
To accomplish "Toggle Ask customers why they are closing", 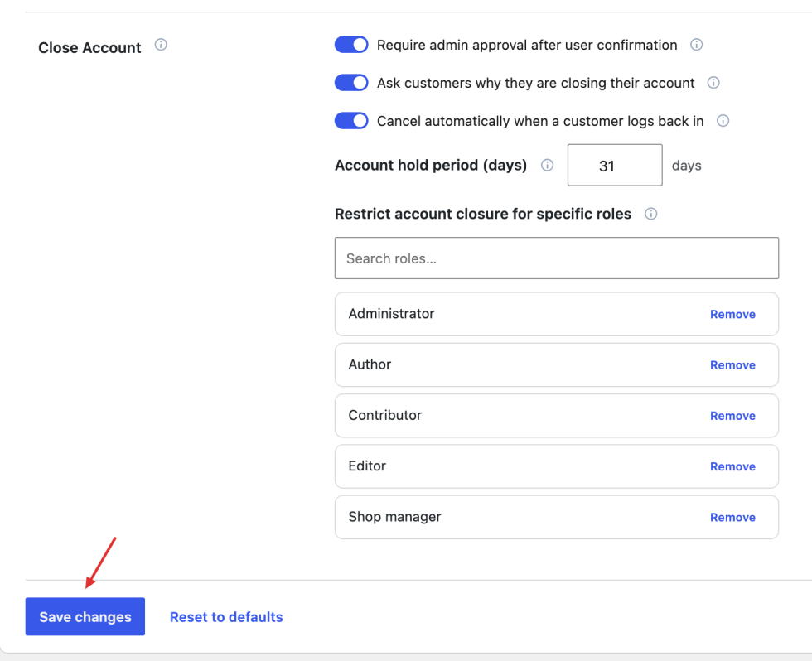I will point(351,83).
